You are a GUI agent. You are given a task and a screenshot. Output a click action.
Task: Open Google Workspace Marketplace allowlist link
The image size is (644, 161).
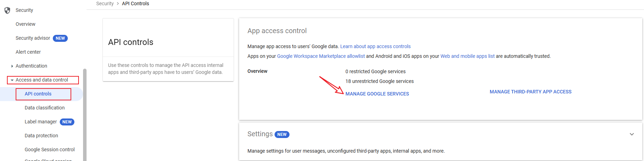[x=321, y=56]
